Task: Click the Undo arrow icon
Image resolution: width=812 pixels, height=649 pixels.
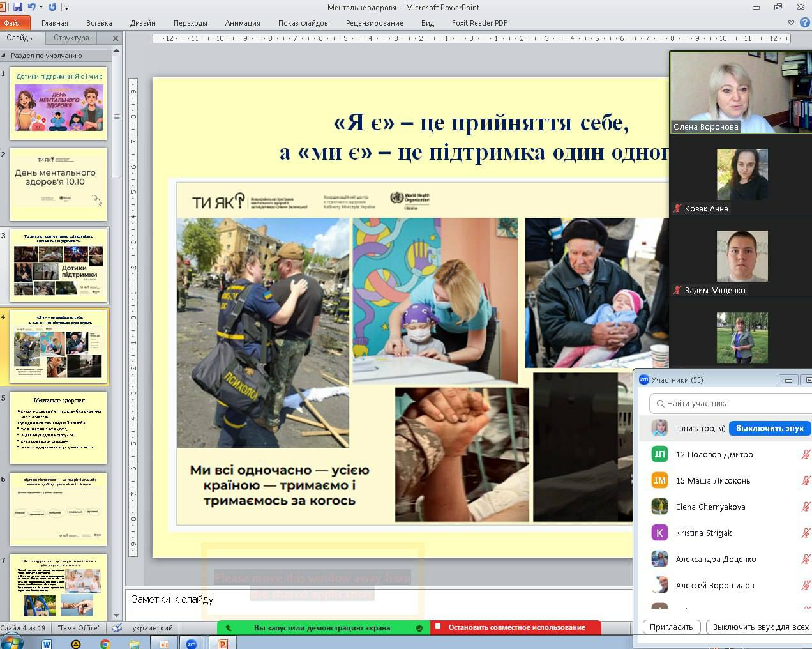Action: pyautogui.click(x=31, y=7)
